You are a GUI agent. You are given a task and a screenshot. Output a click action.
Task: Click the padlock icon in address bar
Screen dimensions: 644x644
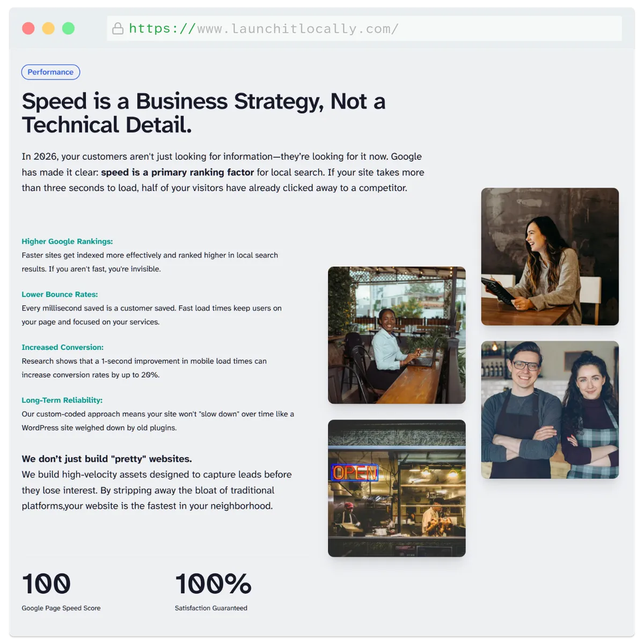(118, 28)
